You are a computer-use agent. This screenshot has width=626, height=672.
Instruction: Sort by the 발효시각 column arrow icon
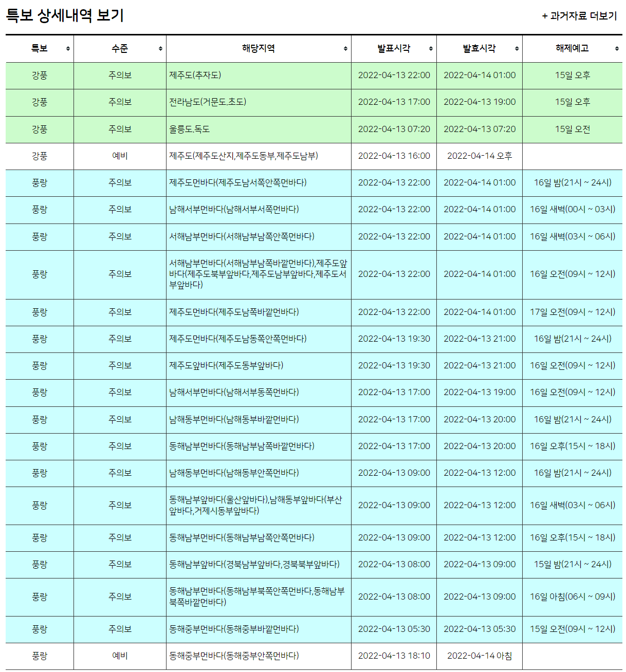point(517,49)
